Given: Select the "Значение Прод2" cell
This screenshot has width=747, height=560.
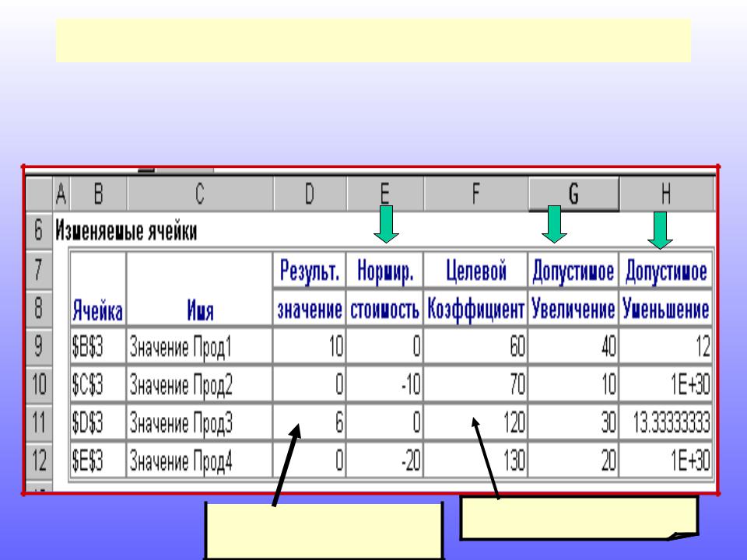Looking at the screenshot, I should coord(200,384).
